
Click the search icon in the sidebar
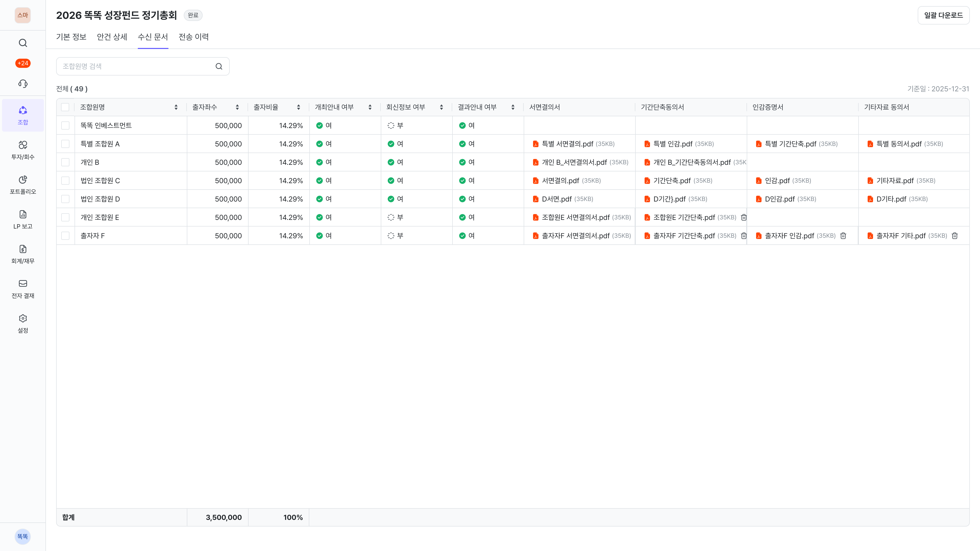tap(23, 43)
